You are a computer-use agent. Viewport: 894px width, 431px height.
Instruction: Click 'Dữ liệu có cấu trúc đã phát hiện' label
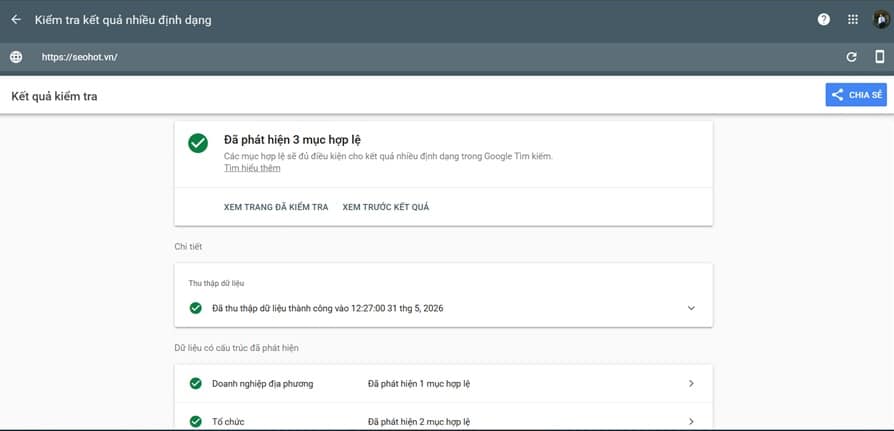click(236, 348)
